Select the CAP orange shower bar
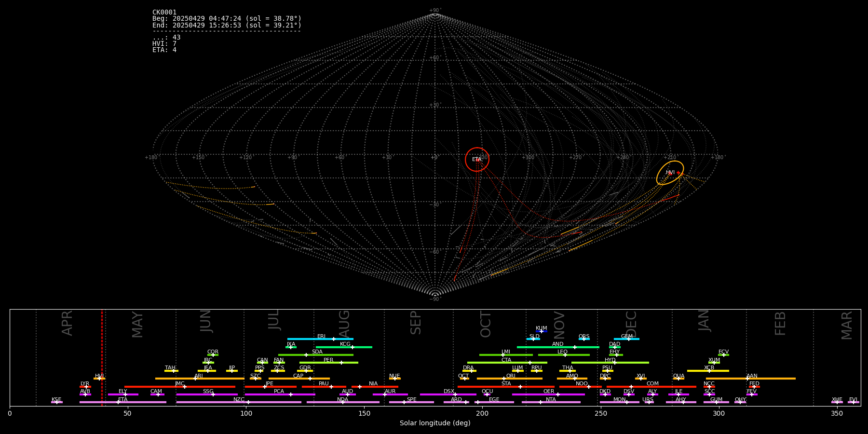Image resolution: width=868 pixels, height=434 pixels. (299, 379)
